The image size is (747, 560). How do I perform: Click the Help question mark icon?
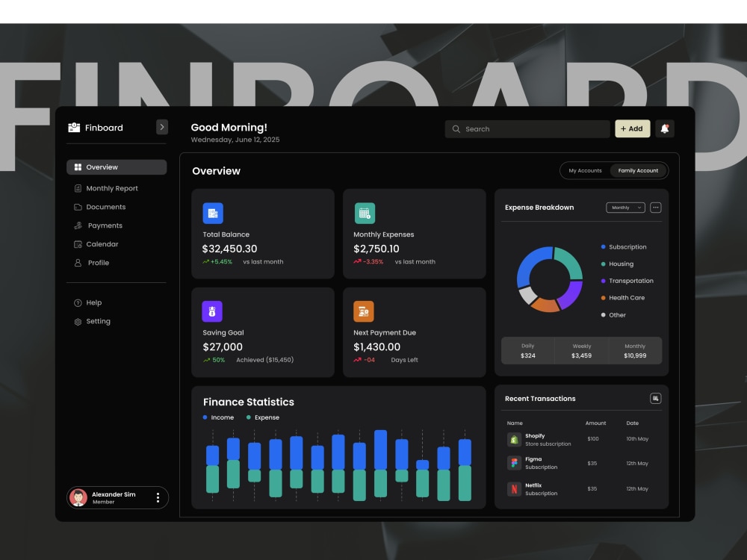[78, 303]
